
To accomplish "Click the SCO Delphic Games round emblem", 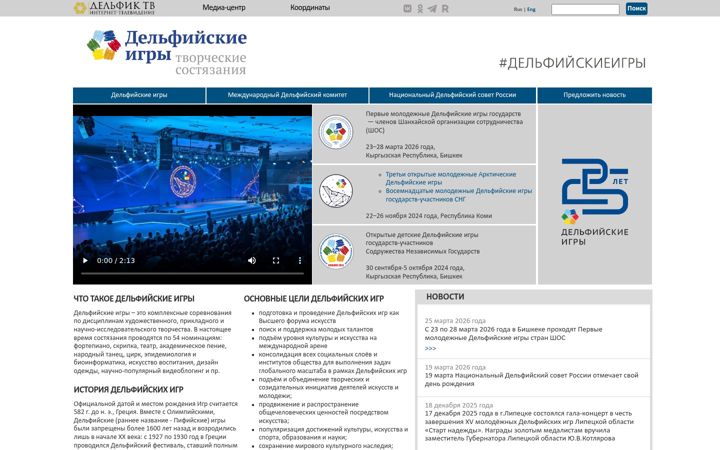I will tap(336, 132).
